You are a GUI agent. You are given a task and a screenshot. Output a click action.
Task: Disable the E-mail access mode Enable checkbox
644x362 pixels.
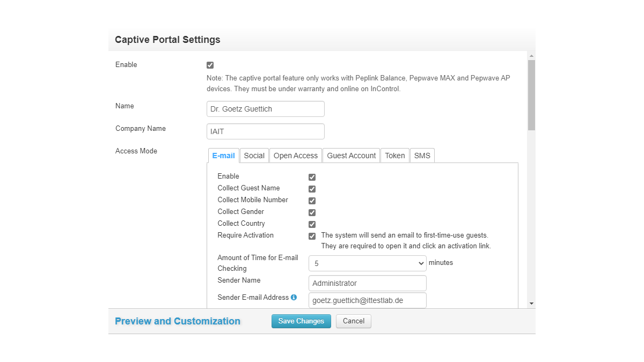click(x=312, y=177)
